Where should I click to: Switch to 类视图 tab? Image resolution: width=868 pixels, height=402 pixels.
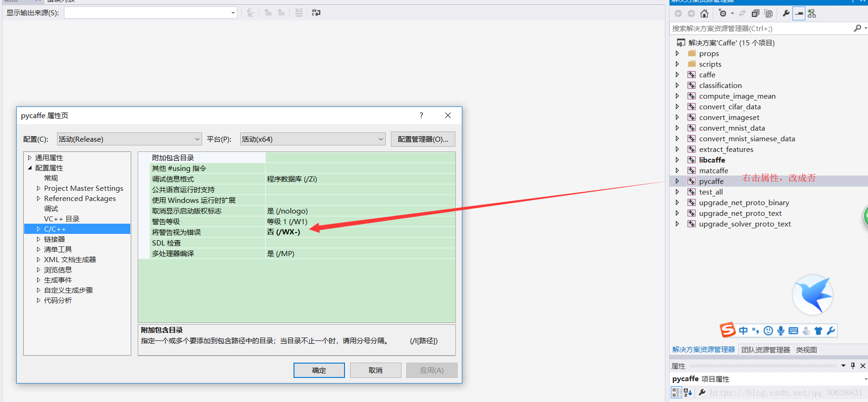pos(806,350)
